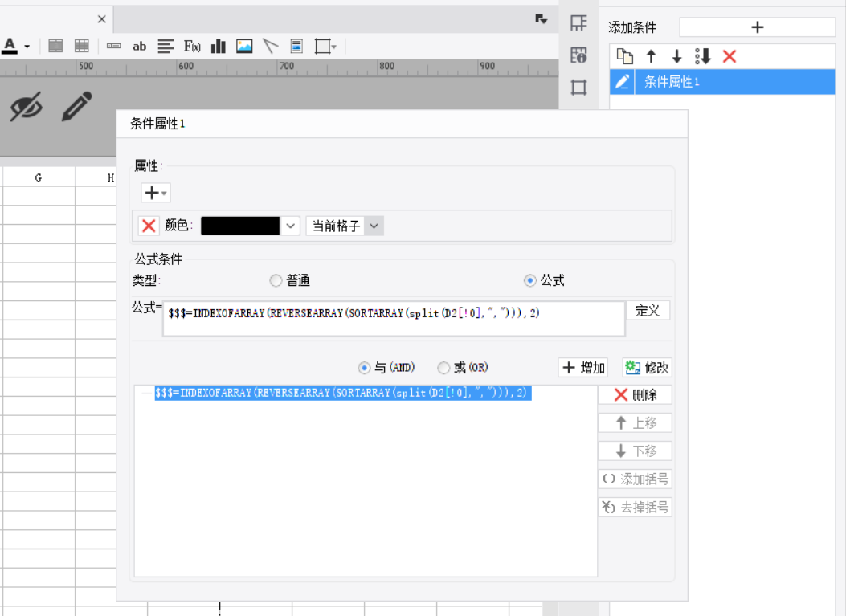This screenshot has width=846, height=616.
Task: Click the pencil icon beside 条件属性1
Action: coord(622,81)
